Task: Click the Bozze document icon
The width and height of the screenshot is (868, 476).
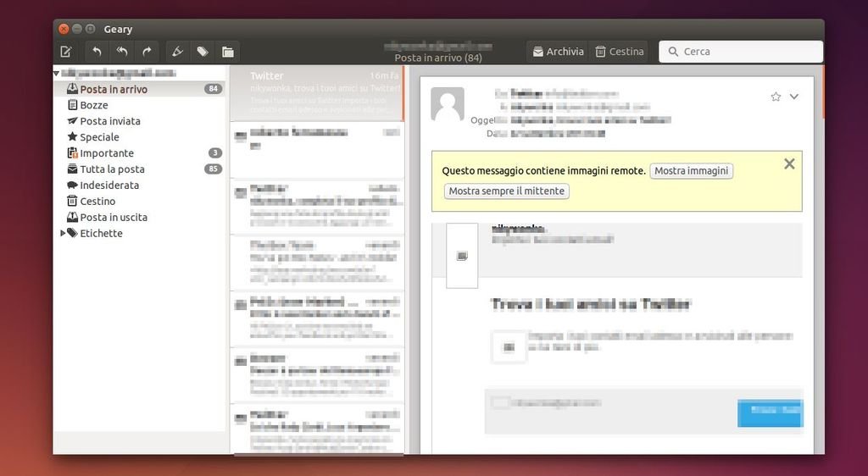Action: [72, 104]
